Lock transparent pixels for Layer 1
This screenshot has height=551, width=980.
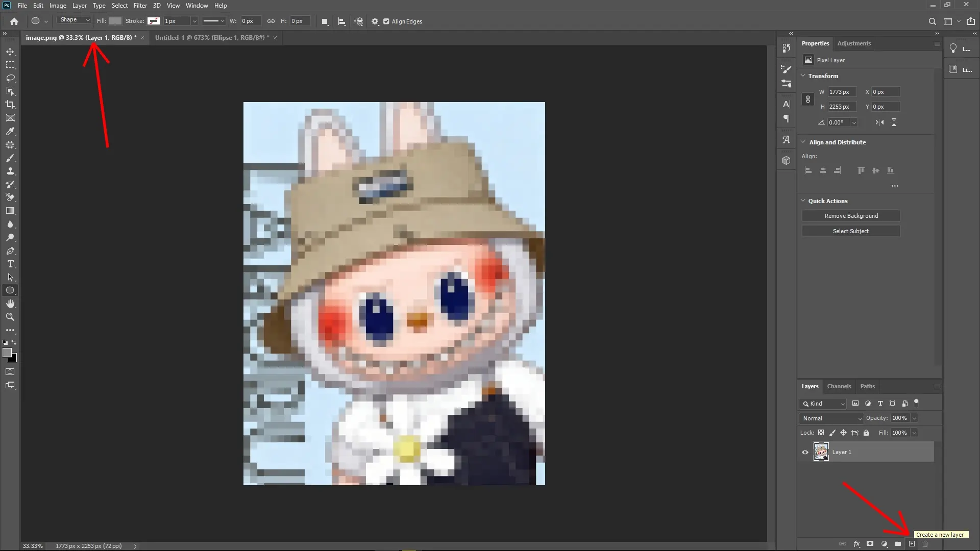821,433
